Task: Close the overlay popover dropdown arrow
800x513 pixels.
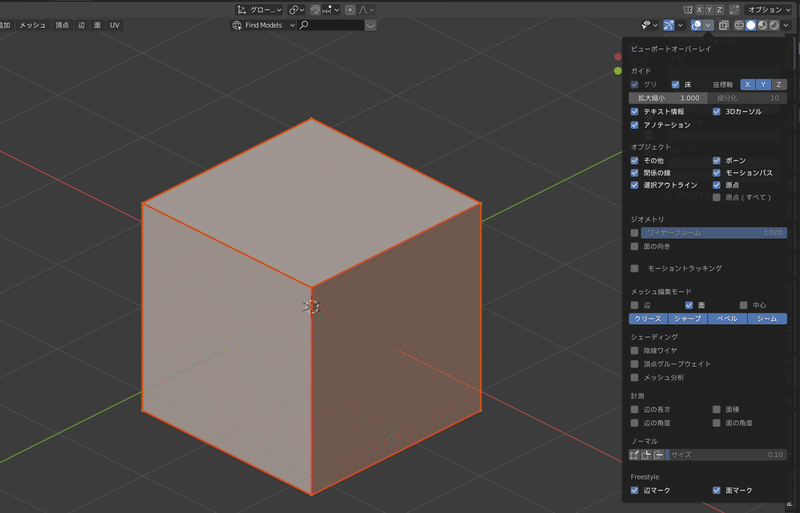Action: pos(708,25)
